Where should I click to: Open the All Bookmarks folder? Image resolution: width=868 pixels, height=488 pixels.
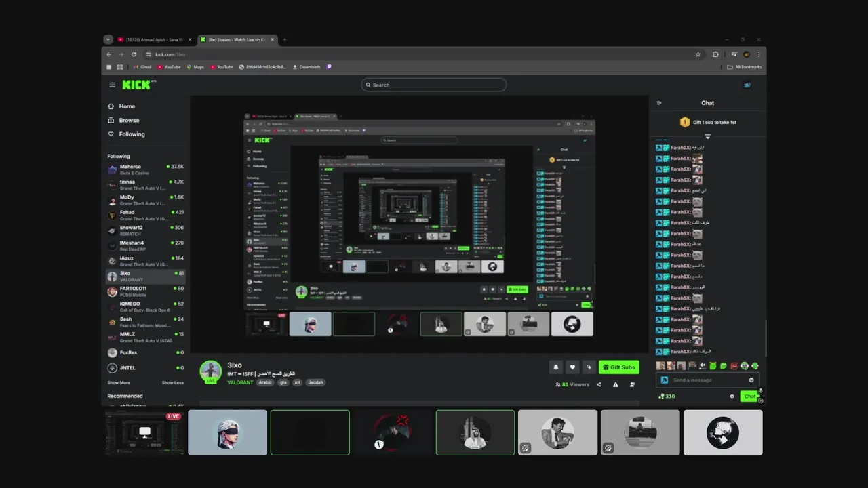point(744,67)
